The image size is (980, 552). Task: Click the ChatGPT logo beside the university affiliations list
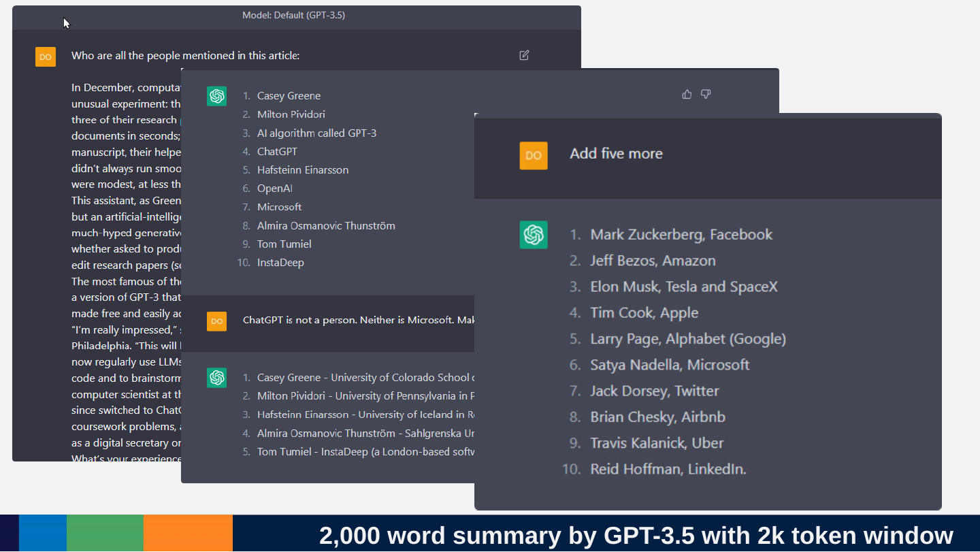click(x=217, y=378)
